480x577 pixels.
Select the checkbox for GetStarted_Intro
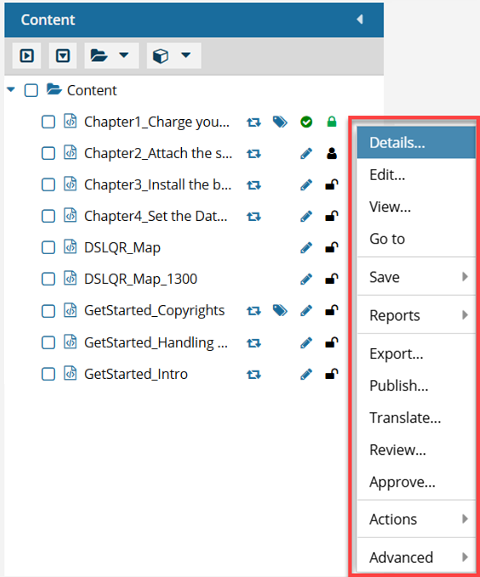(x=48, y=374)
